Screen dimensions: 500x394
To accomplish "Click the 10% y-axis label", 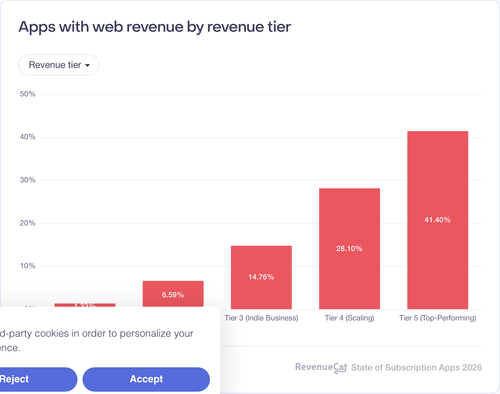I will tap(27, 266).
